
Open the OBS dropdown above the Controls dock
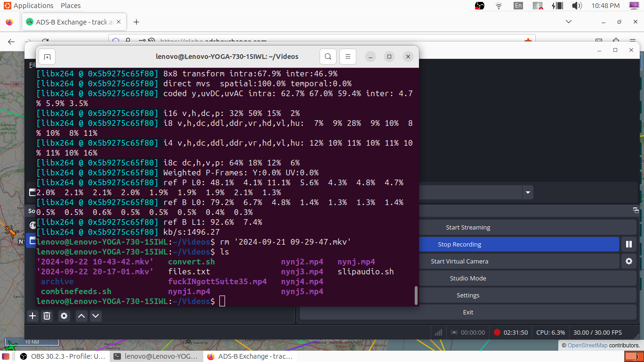tap(528, 192)
